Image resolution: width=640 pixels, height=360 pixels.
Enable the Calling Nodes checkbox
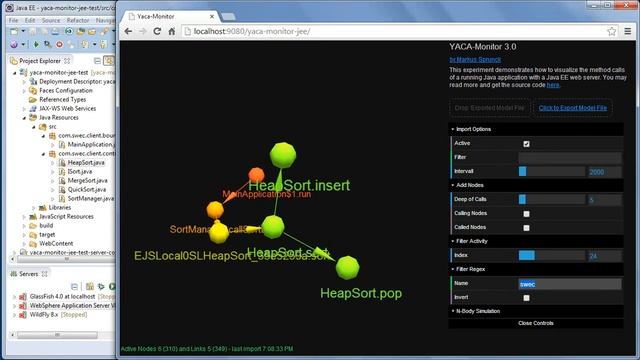click(x=526, y=214)
